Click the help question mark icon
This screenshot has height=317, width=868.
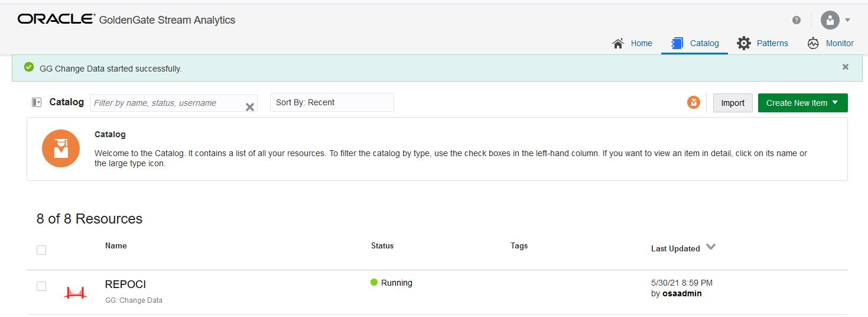(x=797, y=20)
